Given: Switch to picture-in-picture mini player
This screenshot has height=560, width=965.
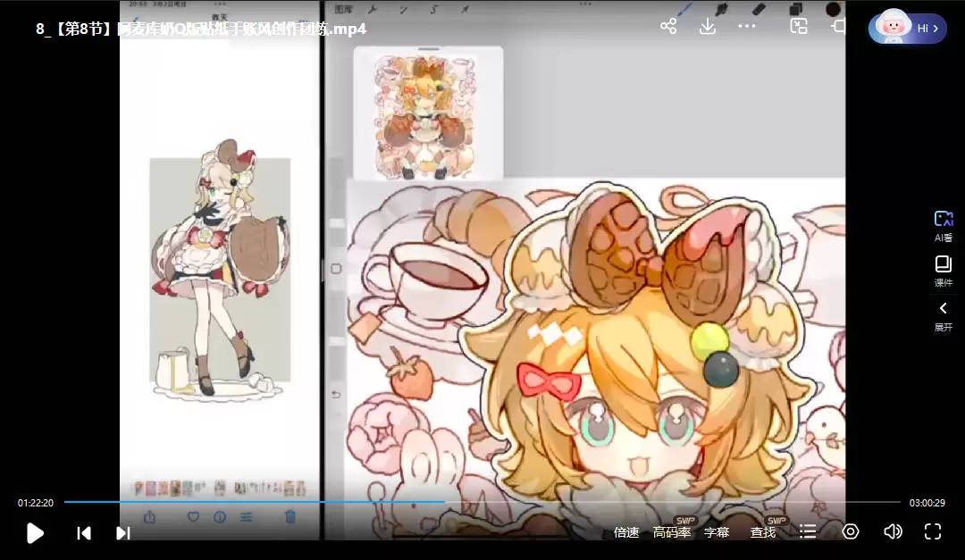Looking at the screenshot, I should tap(799, 27).
